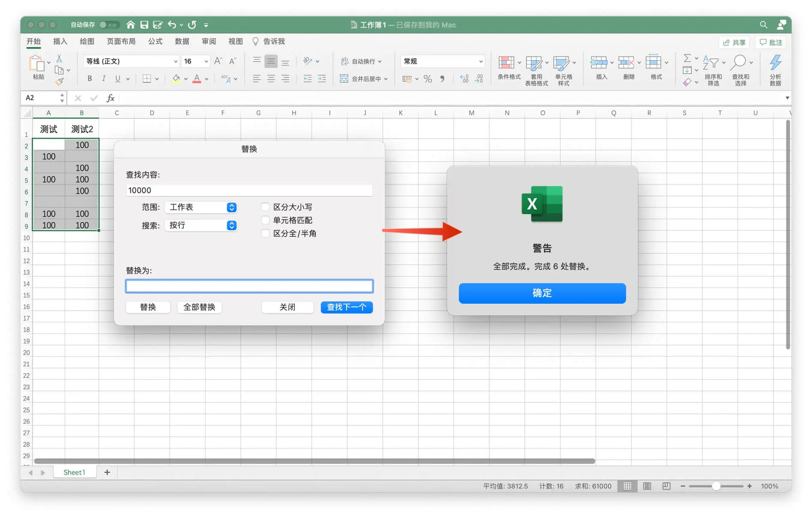This screenshot has height=517, width=812.
Task: Click the Insert Function fx icon
Action: [110, 98]
